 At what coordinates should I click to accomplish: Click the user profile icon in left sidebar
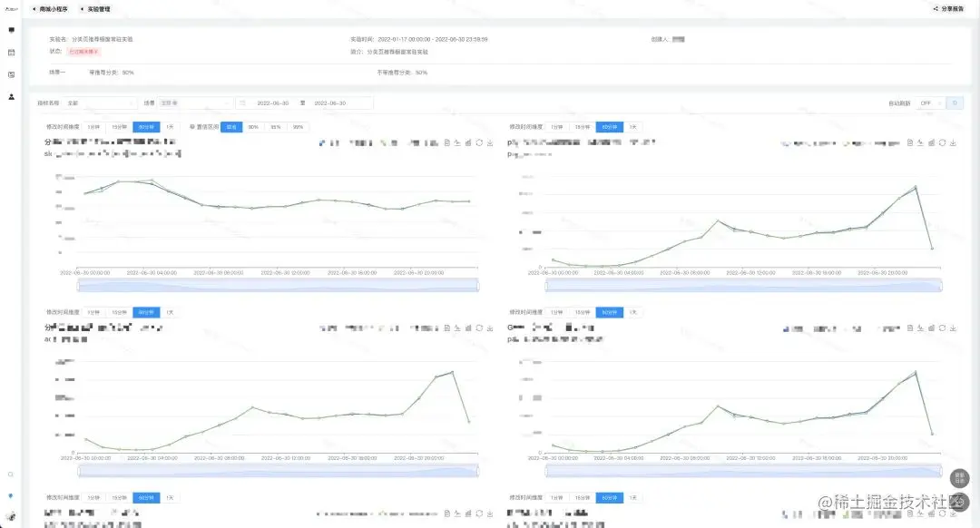tap(12, 96)
